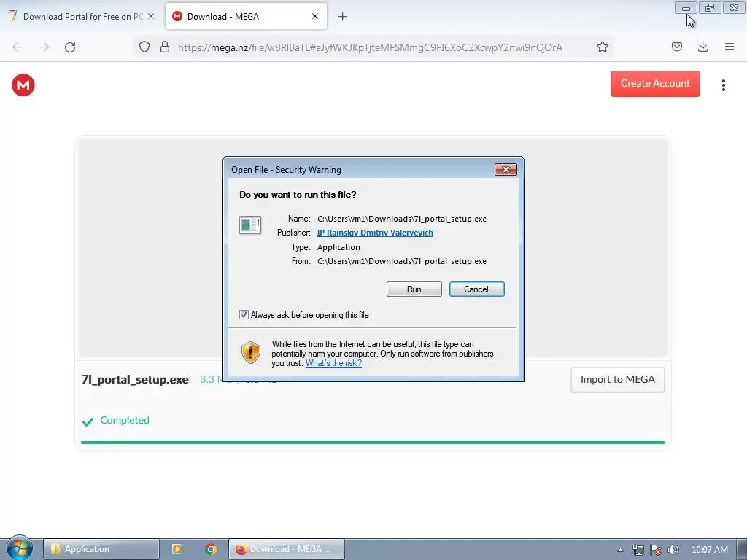Click the site security padlock icon
Viewport: 747px width, 560px height.
[165, 47]
